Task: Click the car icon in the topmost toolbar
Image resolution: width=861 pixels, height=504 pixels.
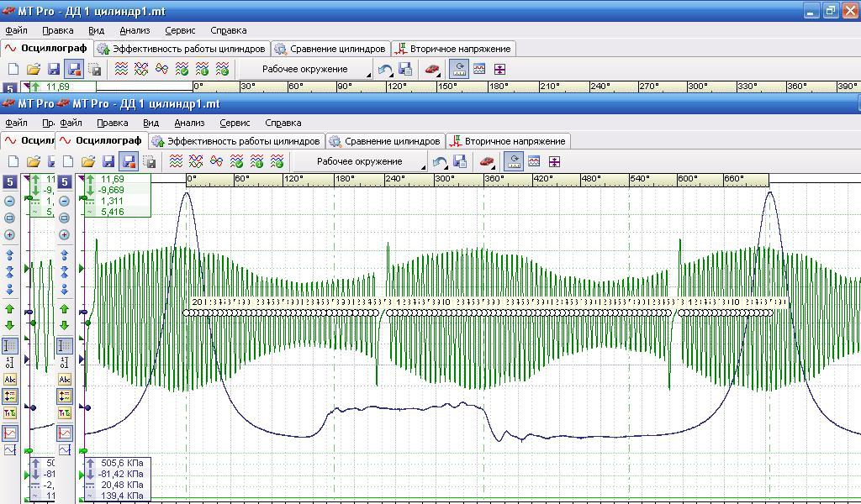Action: pos(431,69)
